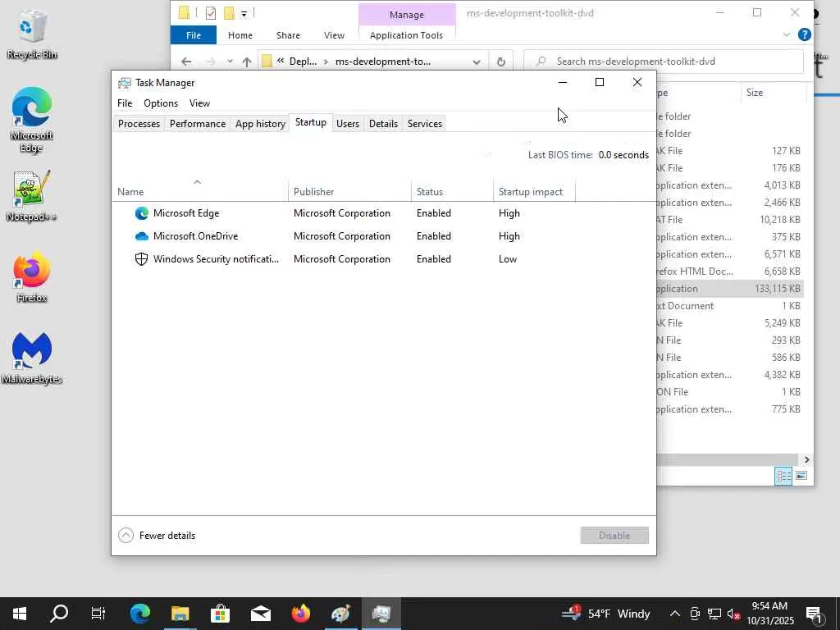Switch File Explorer to details view icon

coord(783,476)
